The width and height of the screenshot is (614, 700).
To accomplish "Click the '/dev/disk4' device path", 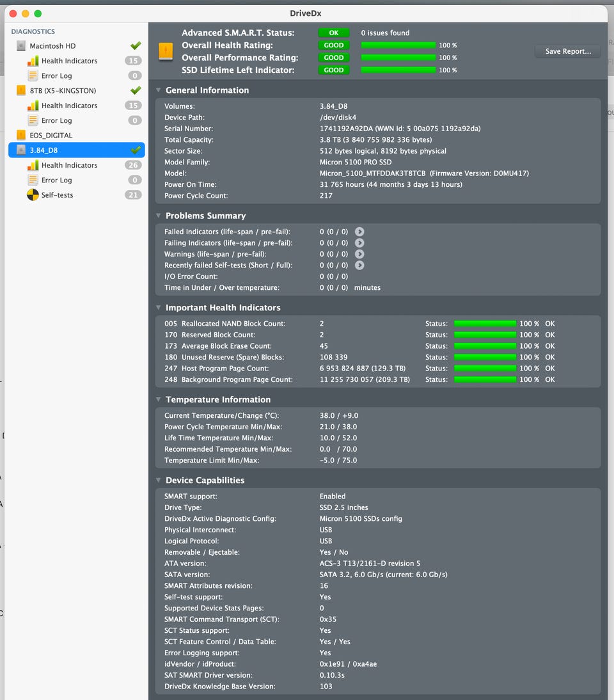I will coord(338,117).
